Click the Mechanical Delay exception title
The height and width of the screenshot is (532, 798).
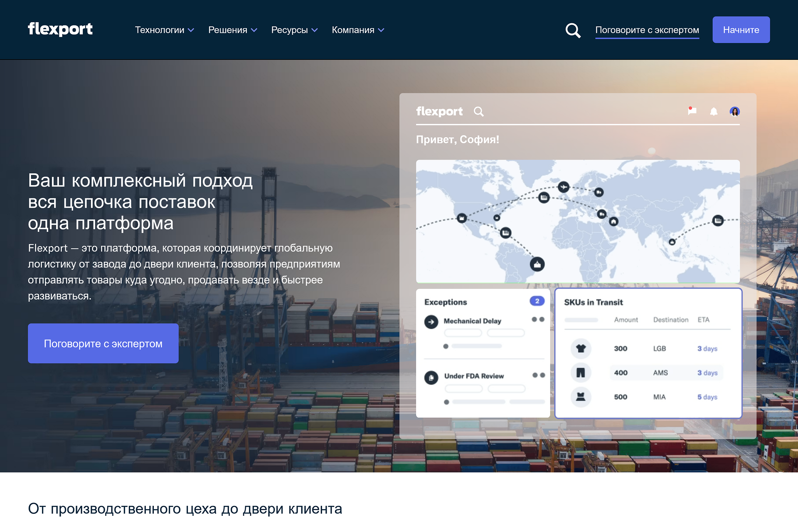(x=473, y=321)
